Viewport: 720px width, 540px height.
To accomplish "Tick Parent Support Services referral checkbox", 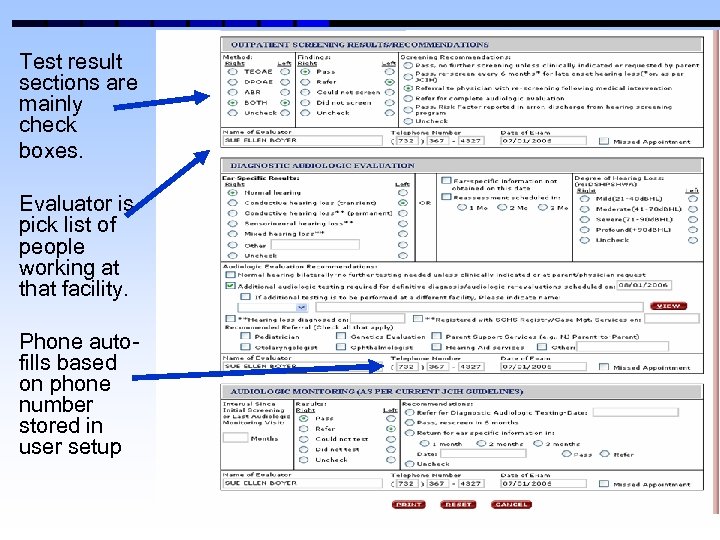I will coord(437,336).
